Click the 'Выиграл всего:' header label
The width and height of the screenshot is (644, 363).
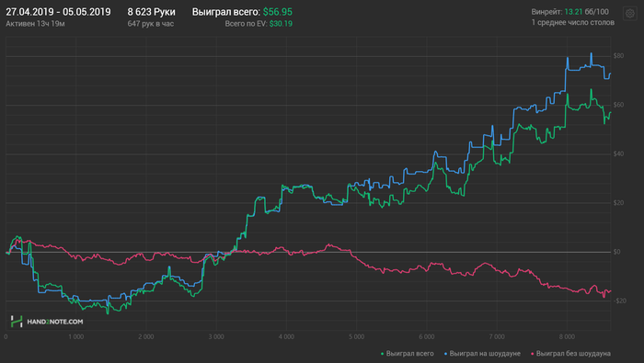[x=226, y=12]
